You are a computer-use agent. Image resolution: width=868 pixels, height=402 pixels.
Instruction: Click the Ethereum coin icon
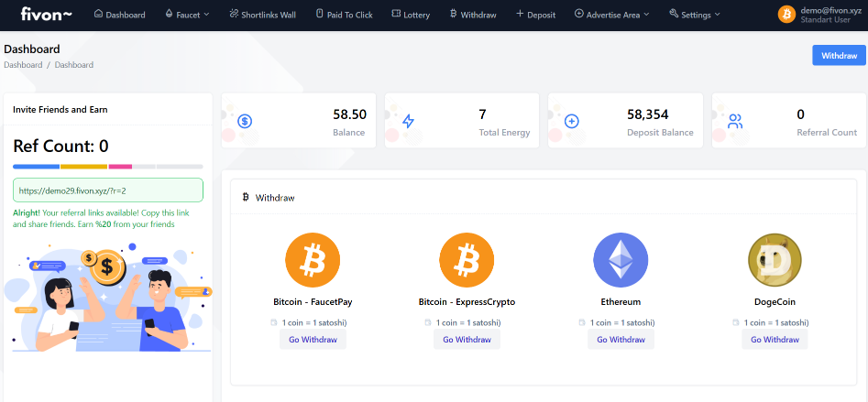[x=621, y=260]
